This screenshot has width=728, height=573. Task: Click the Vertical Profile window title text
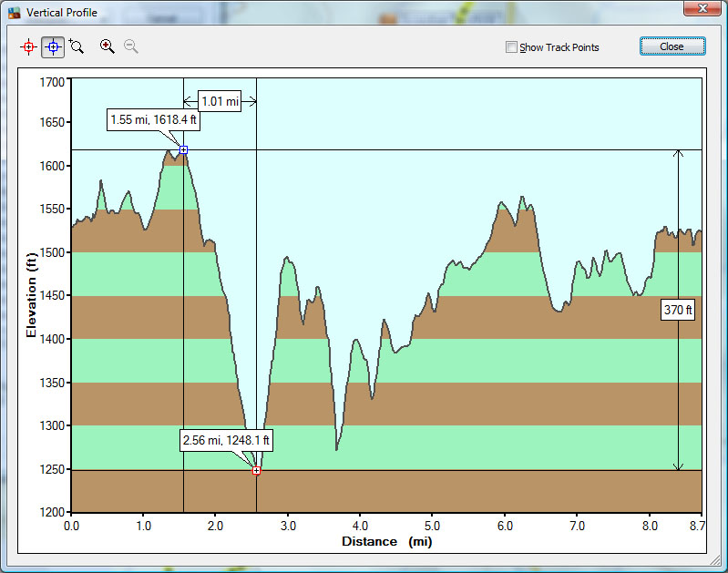[62, 13]
